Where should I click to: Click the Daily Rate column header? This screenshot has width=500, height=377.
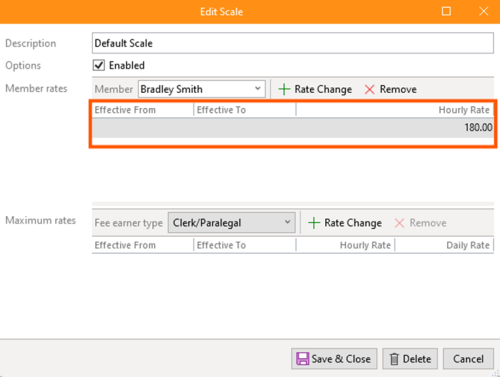tap(444, 245)
